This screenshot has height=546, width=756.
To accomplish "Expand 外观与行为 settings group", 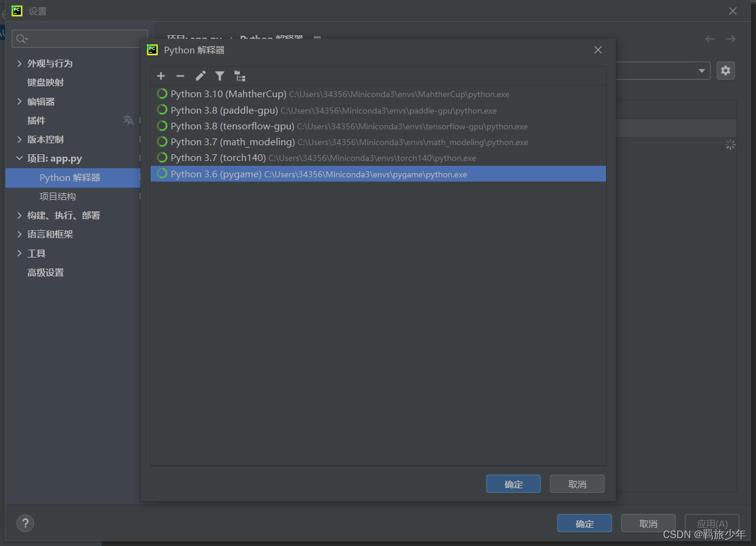I will coord(20,64).
